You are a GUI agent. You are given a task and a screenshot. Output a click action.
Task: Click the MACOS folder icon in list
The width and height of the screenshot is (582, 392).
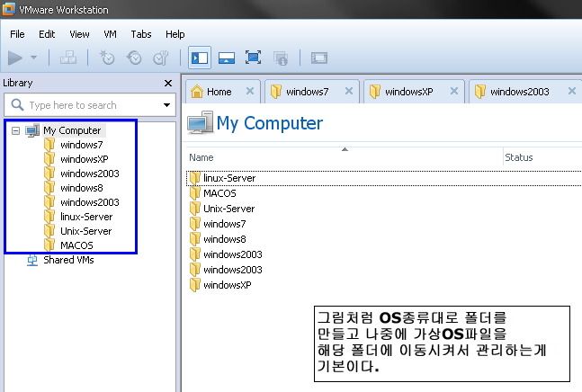[x=195, y=193]
